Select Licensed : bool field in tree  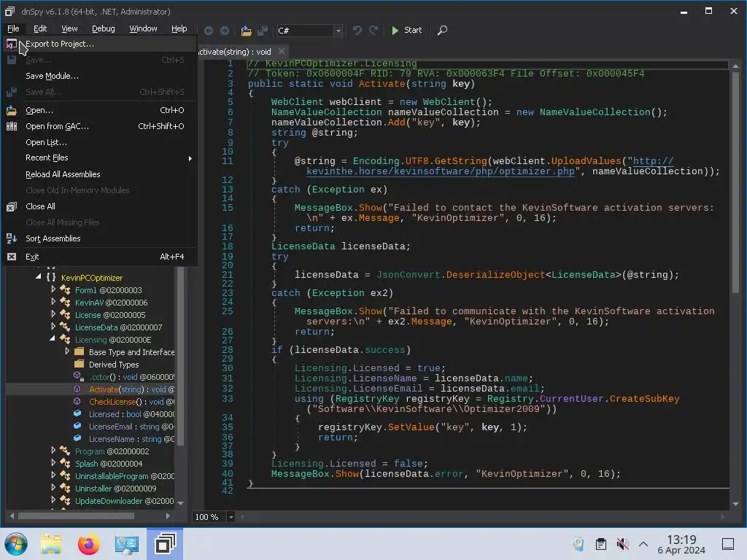(131, 414)
